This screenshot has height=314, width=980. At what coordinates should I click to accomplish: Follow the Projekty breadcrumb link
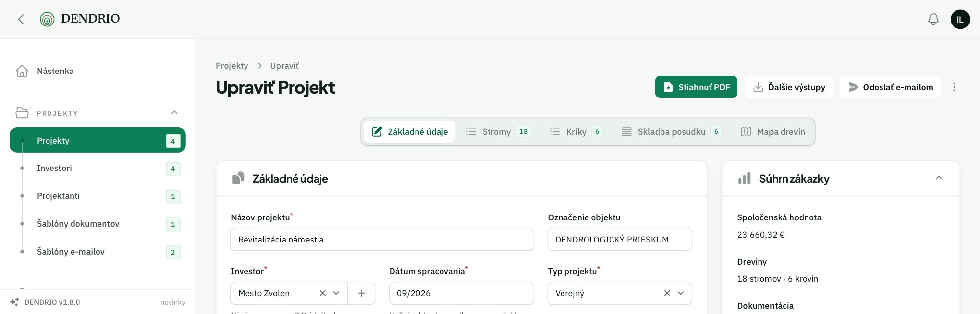232,66
